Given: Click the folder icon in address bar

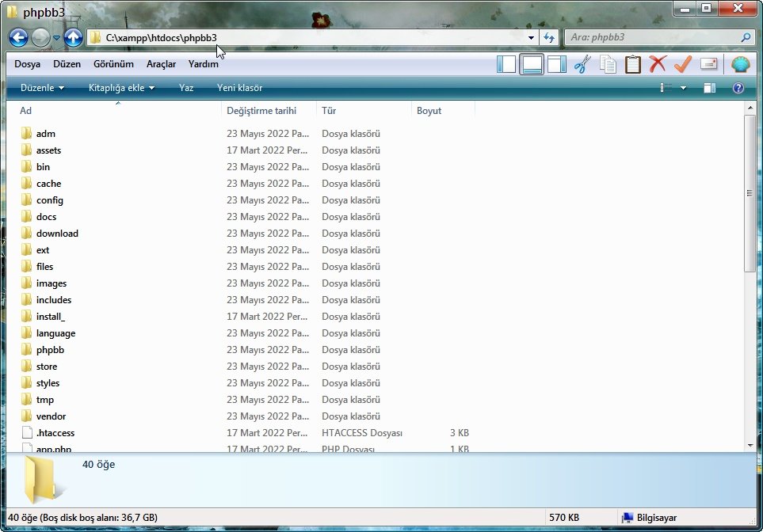Looking at the screenshot, I should (96, 37).
